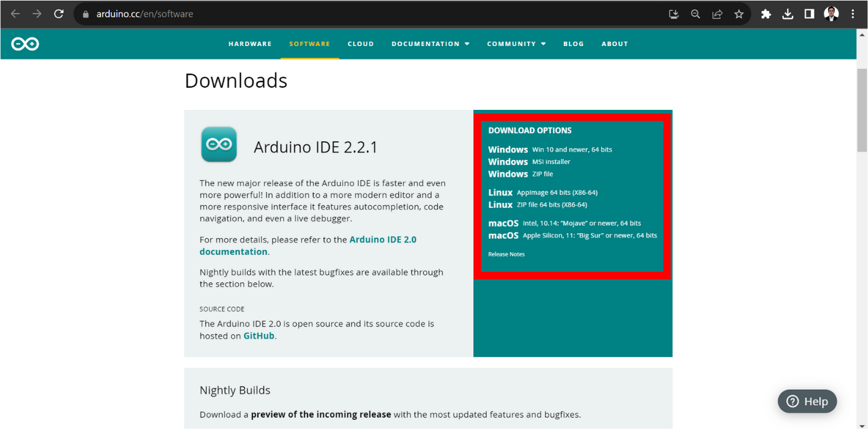Click the vertical page scrollbar
Image resolution: width=868 pixels, height=429 pixels.
point(862,110)
